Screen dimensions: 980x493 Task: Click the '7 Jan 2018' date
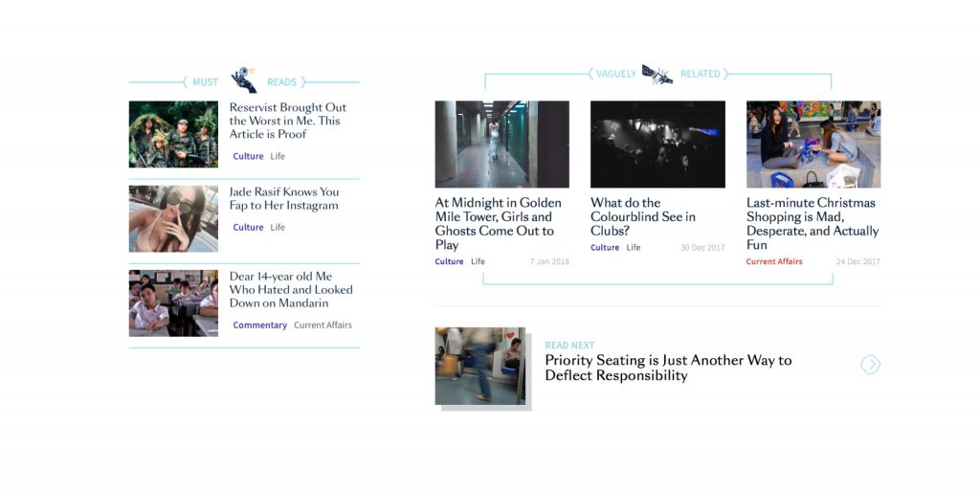point(549,261)
